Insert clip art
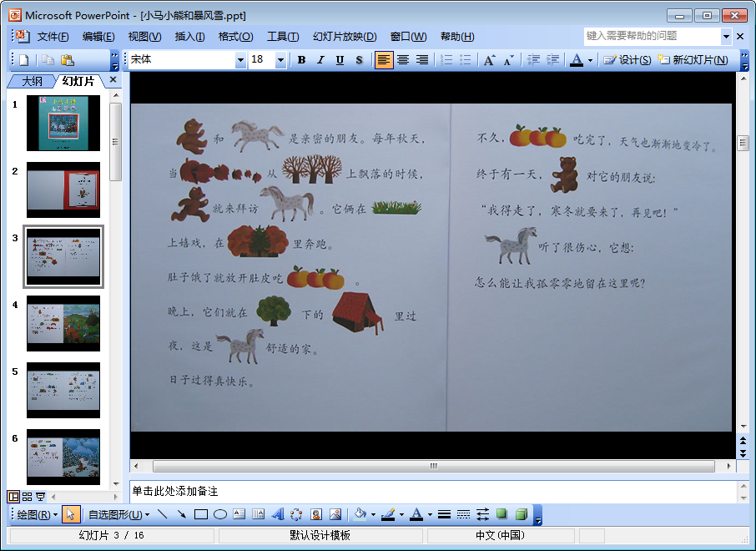The image size is (756, 551). (x=316, y=515)
